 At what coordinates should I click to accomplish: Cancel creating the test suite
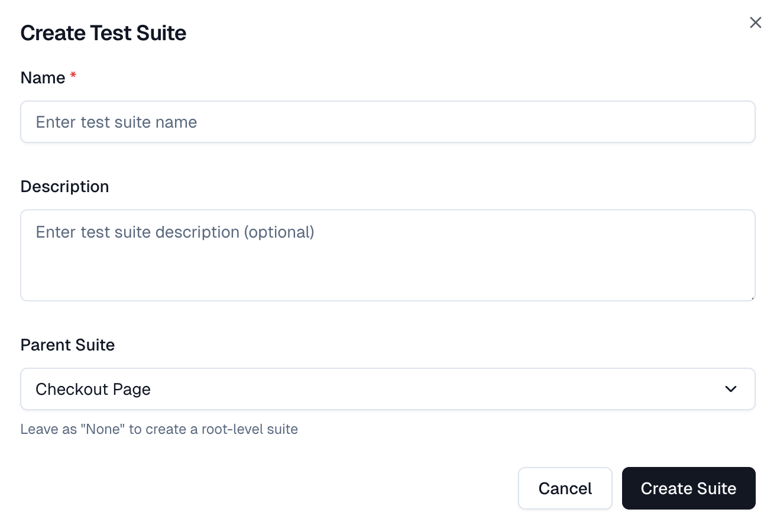pyautogui.click(x=565, y=488)
